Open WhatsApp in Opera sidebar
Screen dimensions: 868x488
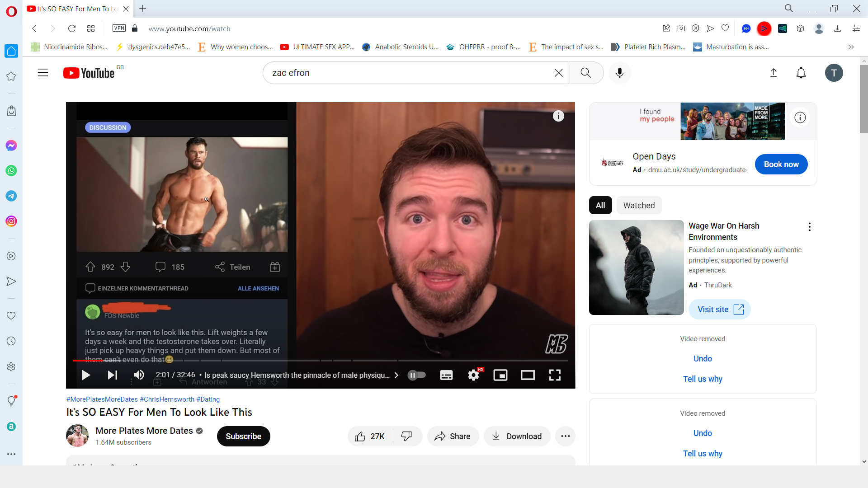(x=11, y=171)
